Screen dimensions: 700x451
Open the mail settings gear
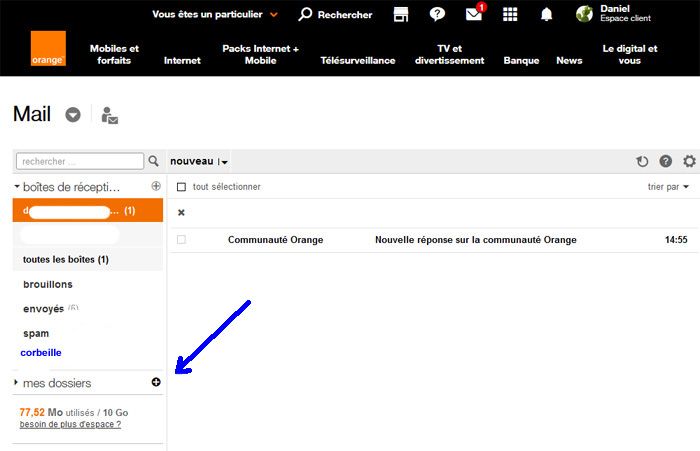(x=689, y=161)
